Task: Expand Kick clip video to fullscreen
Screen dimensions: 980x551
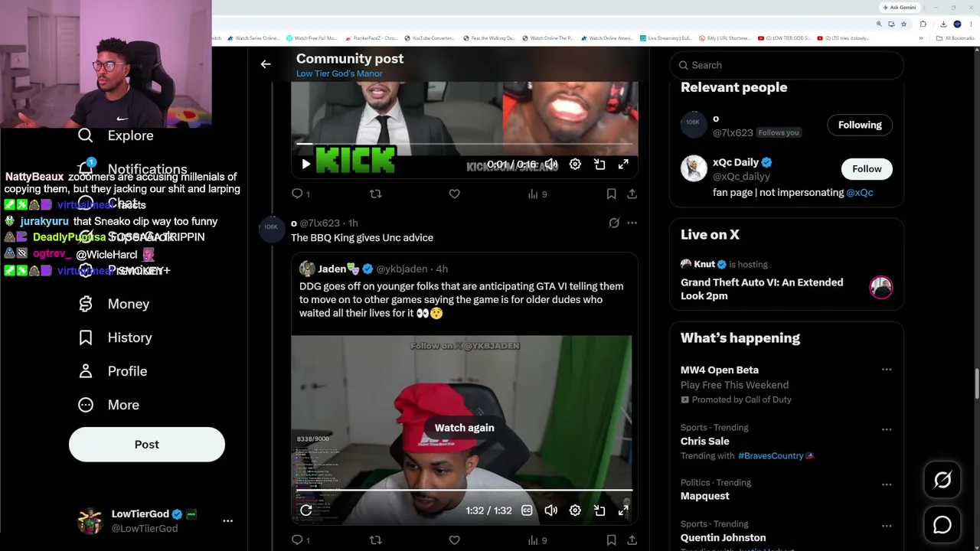Action: coord(623,164)
